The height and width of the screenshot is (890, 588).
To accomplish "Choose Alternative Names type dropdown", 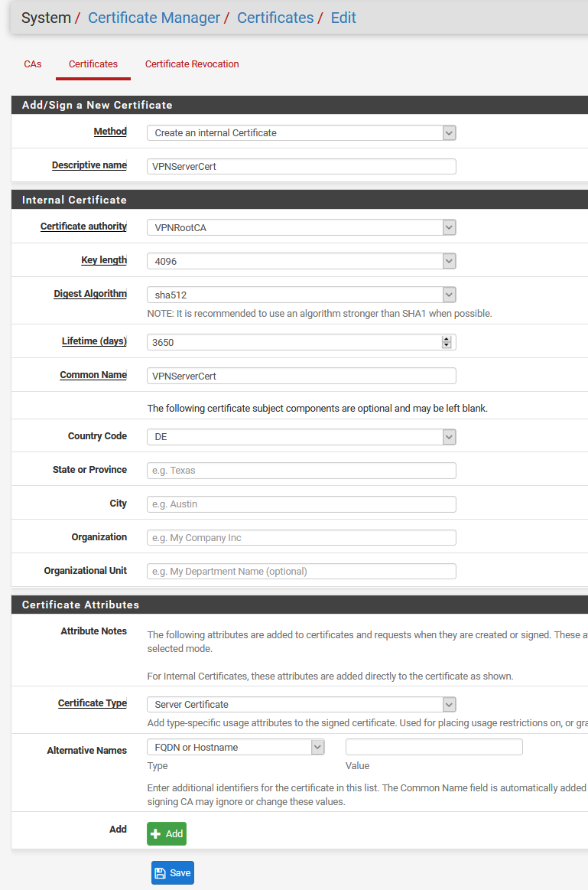I will pos(236,747).
